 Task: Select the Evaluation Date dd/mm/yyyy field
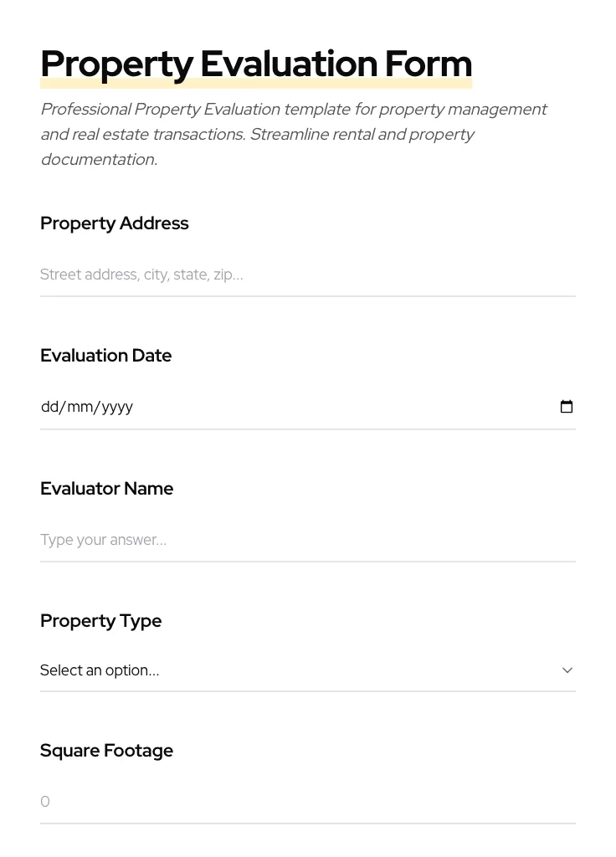coord(251,406)
